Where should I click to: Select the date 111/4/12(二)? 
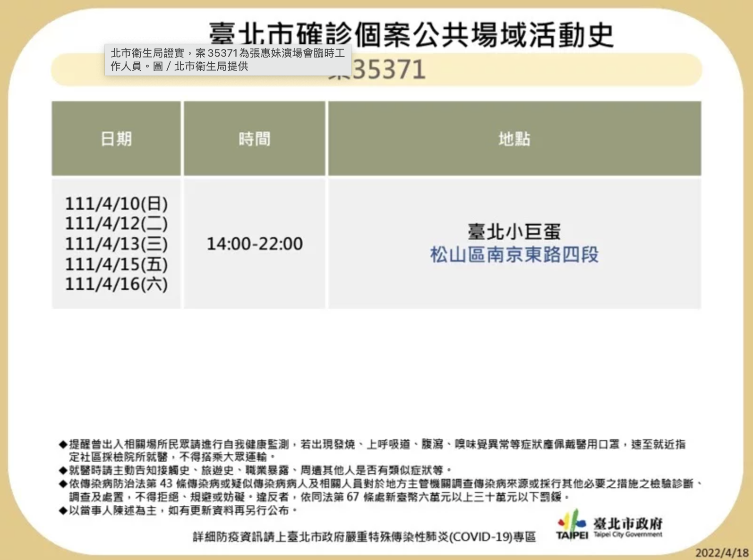coord(116,223)
